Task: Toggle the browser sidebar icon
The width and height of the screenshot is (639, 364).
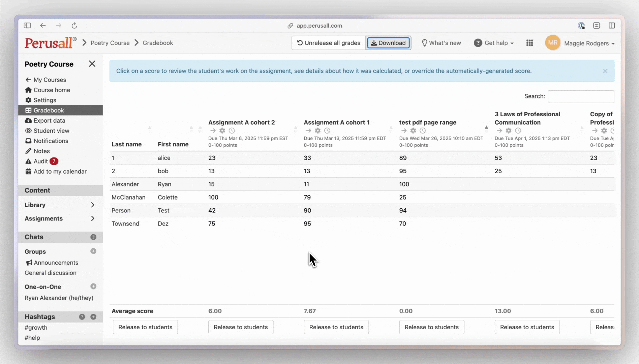Action: (x=27, y=25)
